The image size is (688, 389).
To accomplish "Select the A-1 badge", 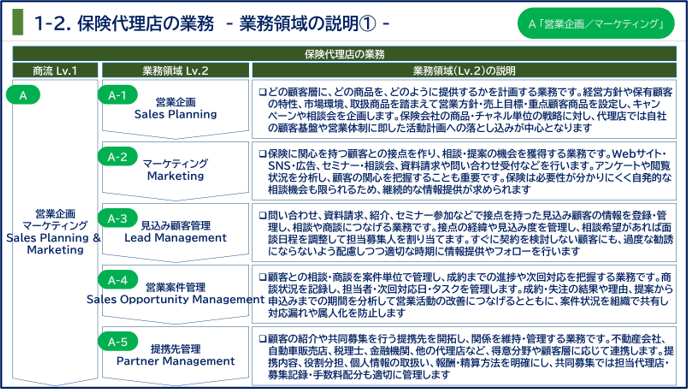I will tap(117, 95).
